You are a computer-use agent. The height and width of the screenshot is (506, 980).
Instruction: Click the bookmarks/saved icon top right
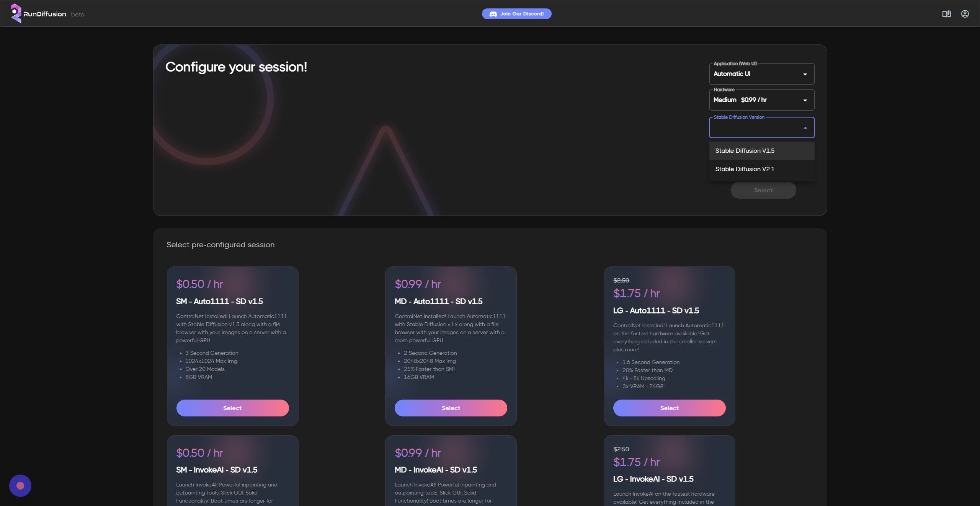click(946, 13)
